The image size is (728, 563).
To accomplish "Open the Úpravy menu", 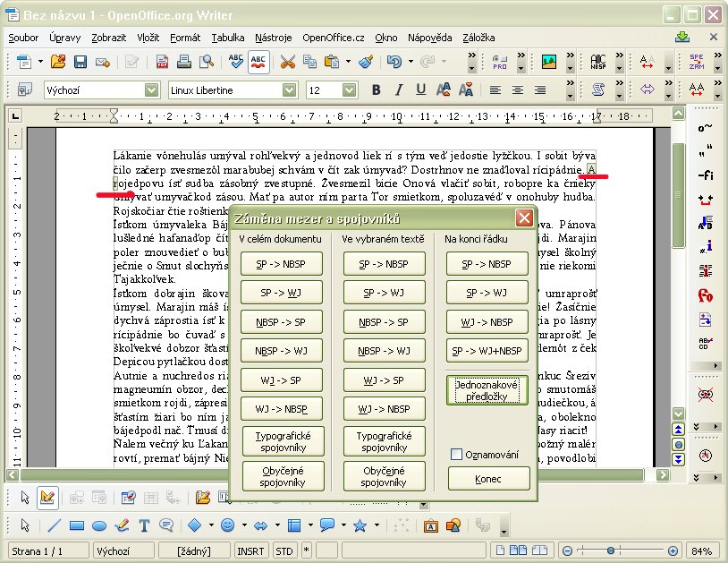I will 64,38.
